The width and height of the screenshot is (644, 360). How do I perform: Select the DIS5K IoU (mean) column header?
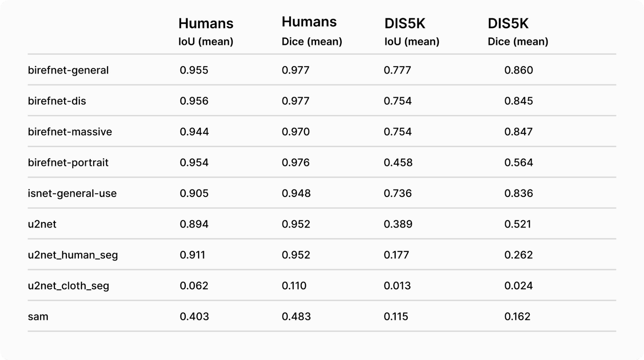(x=412, y=32)
